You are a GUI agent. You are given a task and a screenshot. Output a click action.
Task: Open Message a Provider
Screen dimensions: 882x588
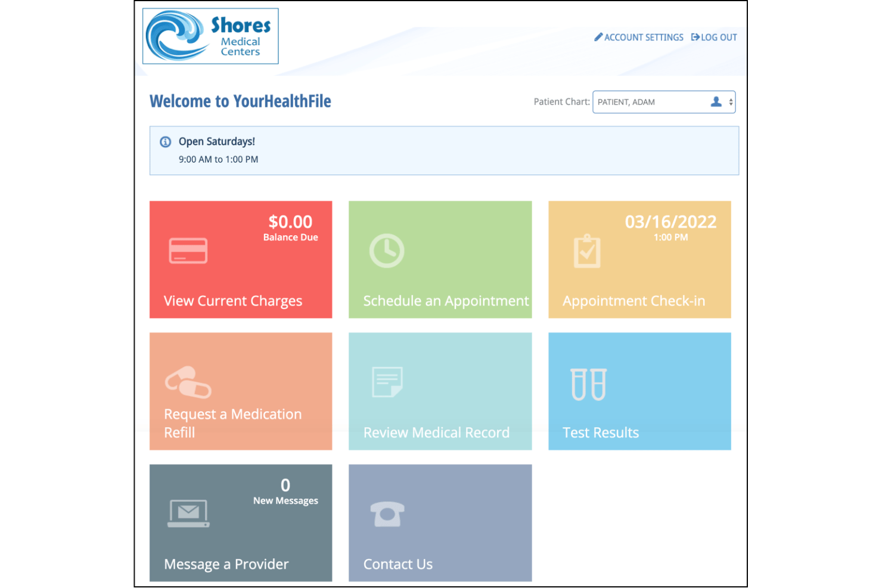pyautogui.click(x=241, y=522)
